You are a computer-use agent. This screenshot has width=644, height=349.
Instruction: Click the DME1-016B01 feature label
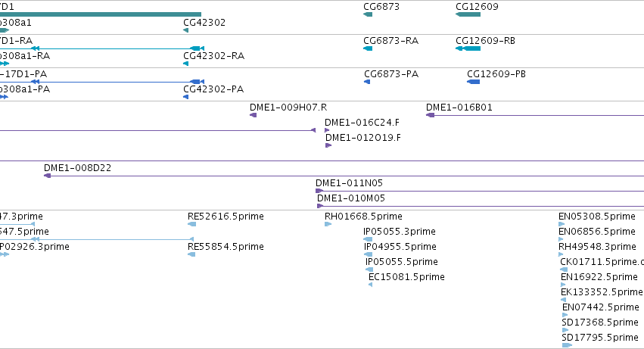tap(459, 108)
